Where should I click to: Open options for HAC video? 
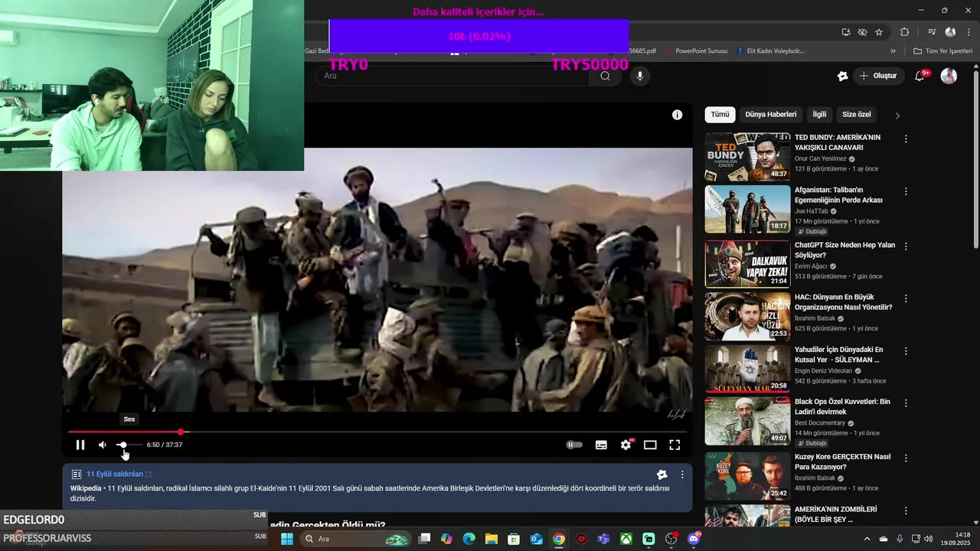coord(906,298)
